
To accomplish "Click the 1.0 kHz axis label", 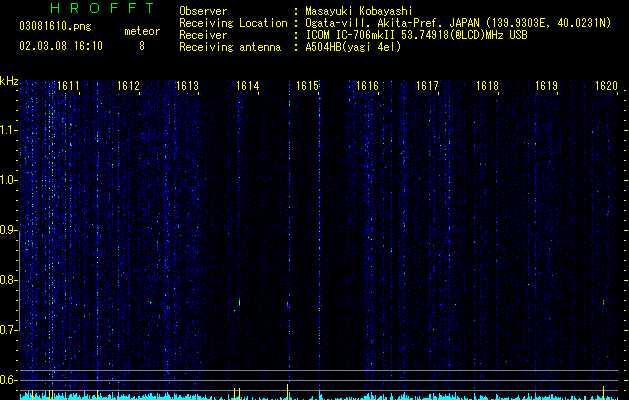I will coord(9,180).
